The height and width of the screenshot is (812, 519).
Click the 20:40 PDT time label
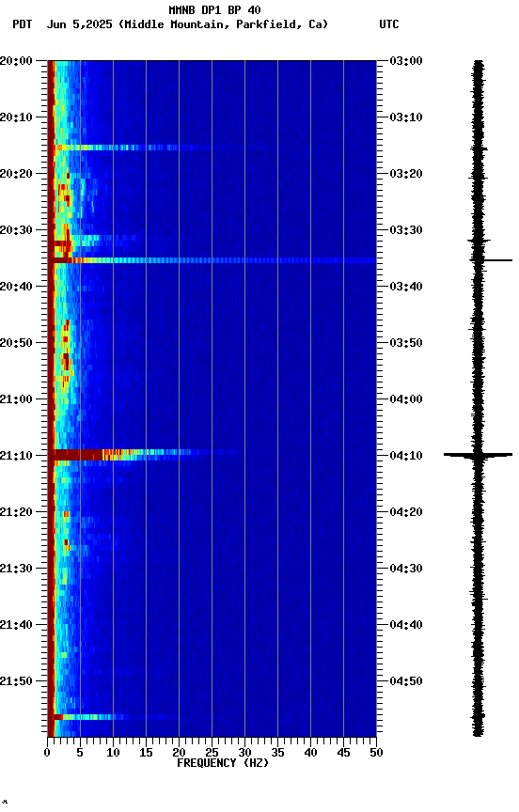pyautogui.click(x=16, y=287)
